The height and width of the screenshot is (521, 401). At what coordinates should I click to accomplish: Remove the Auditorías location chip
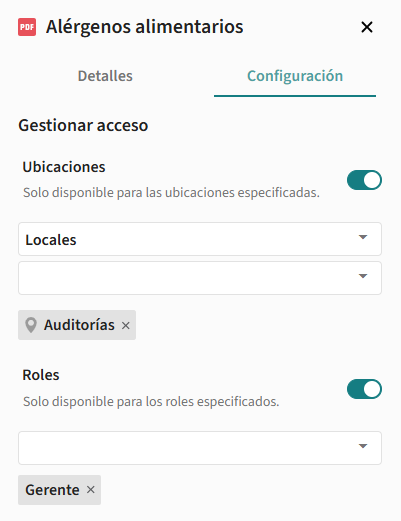pyautogui.click(x=126, y=325)
